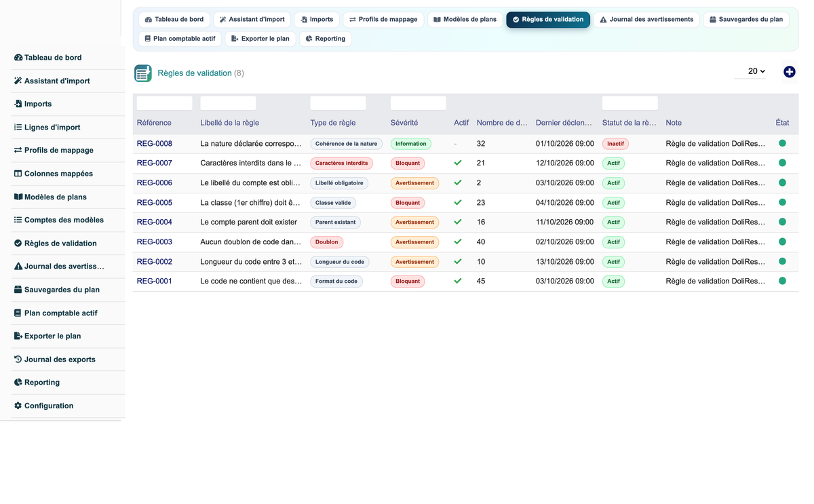Click the magic wand Assistant d'import sidebar icon
The height and width of the screenshot is (504, 814).
coord(18,81)
